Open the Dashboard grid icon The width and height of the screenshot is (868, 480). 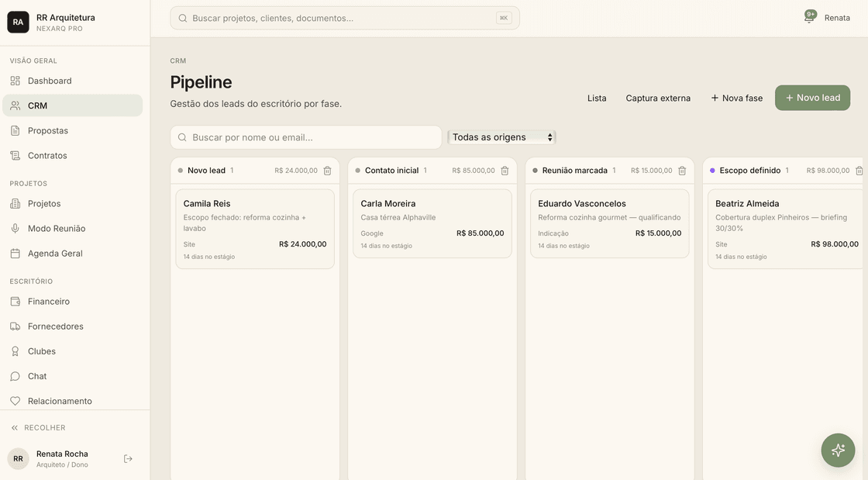tap(15, 81)
